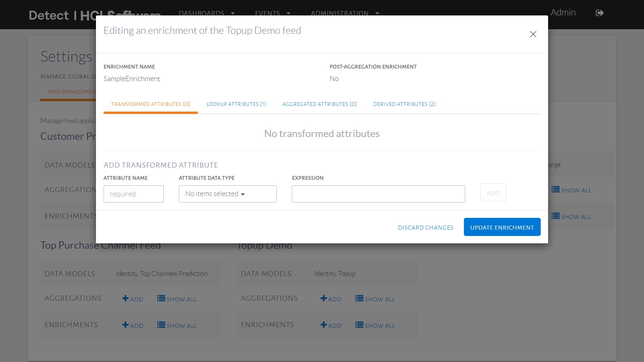The image size is (644, 362).
Task: Open the Attribute Data Type dropdown
Action: 227,194
